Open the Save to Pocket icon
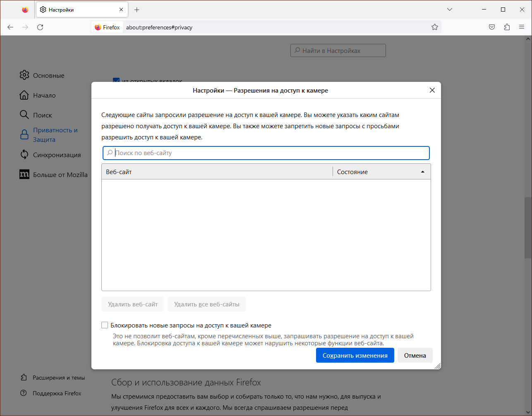Viewport: 532px width, 416px height. pos(492,27)
